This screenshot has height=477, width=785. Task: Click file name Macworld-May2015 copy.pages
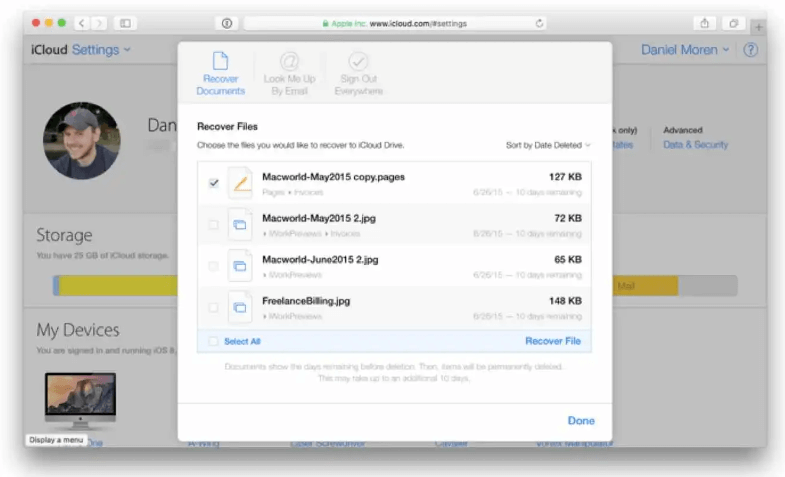333,177
